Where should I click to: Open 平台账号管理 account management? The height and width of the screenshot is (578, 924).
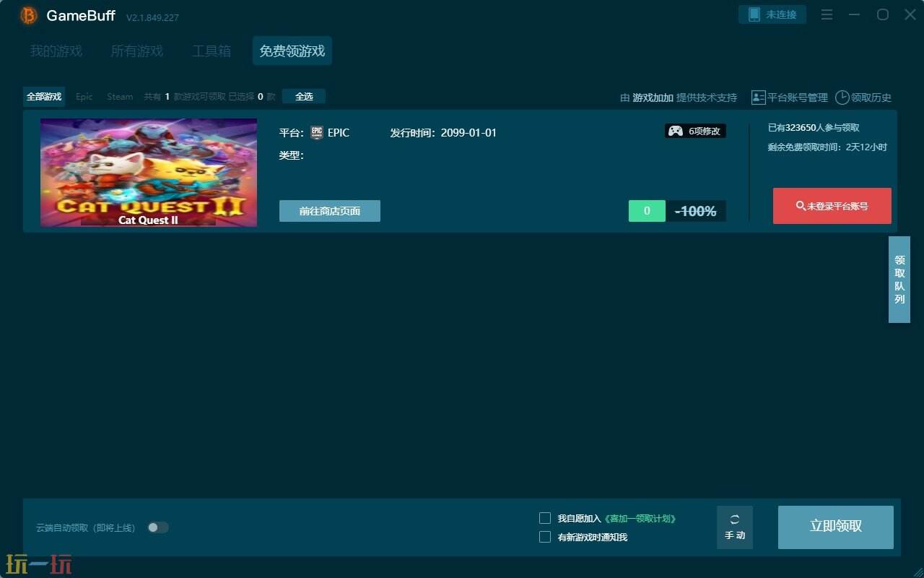(790, 98)
